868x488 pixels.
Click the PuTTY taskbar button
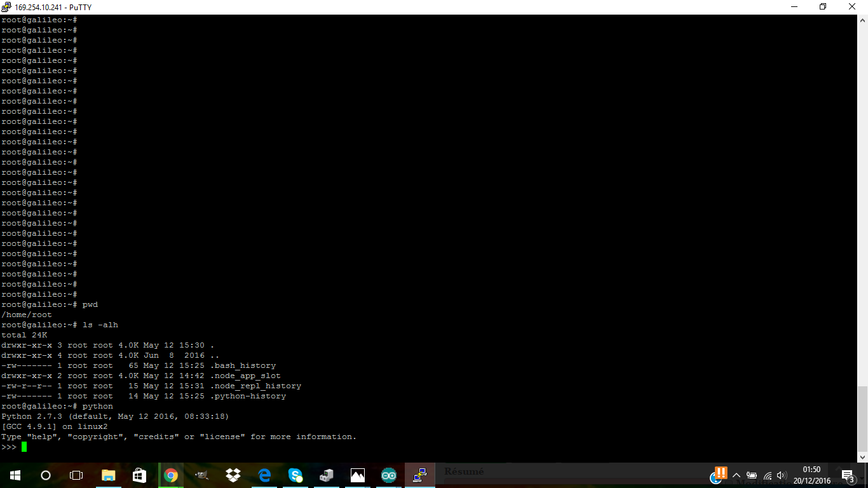(x=419, y=475)
